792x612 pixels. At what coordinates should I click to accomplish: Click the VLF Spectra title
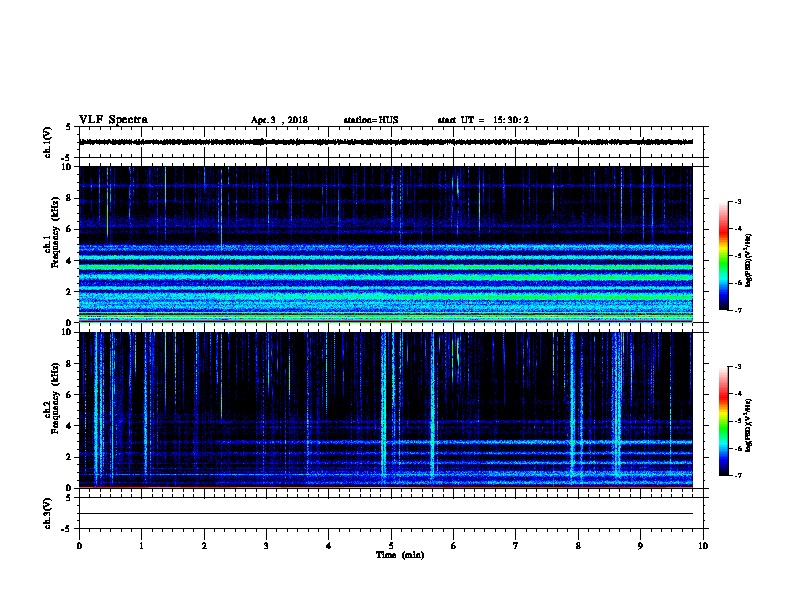click(113, 120)
